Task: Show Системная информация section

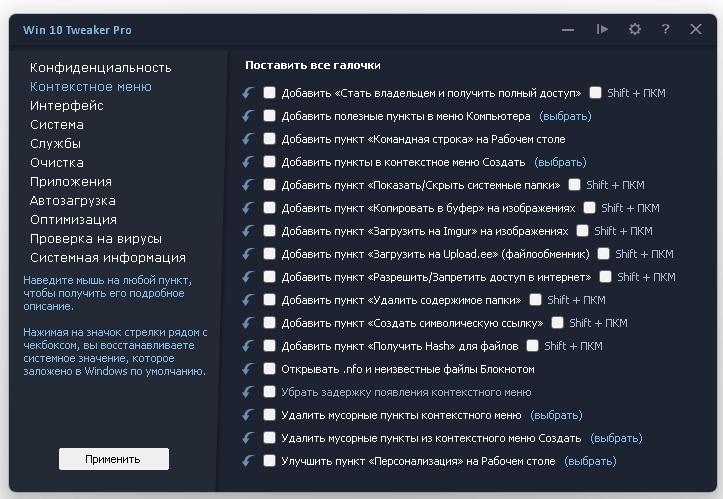Action: pos(108,257)
